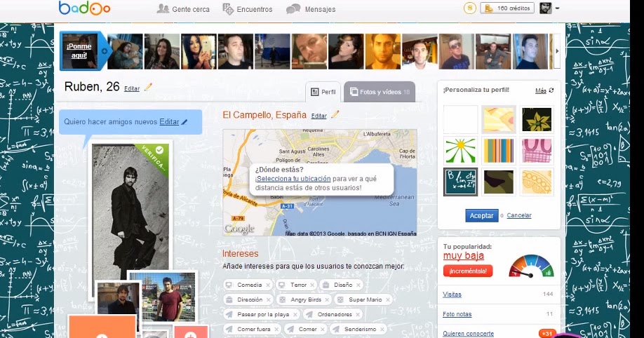Click the popularity gauge meter

point(532,266)
